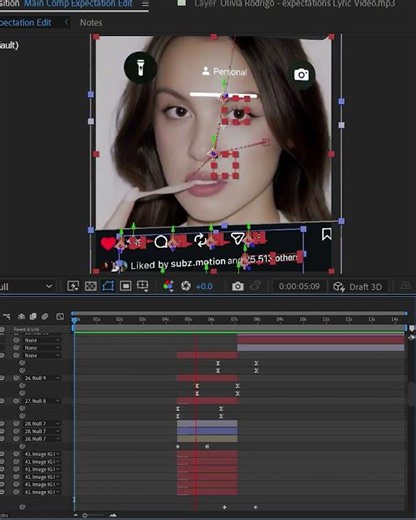Click the zoom out mountain icon
Screen dimensions: 416x520
[76, 515]
